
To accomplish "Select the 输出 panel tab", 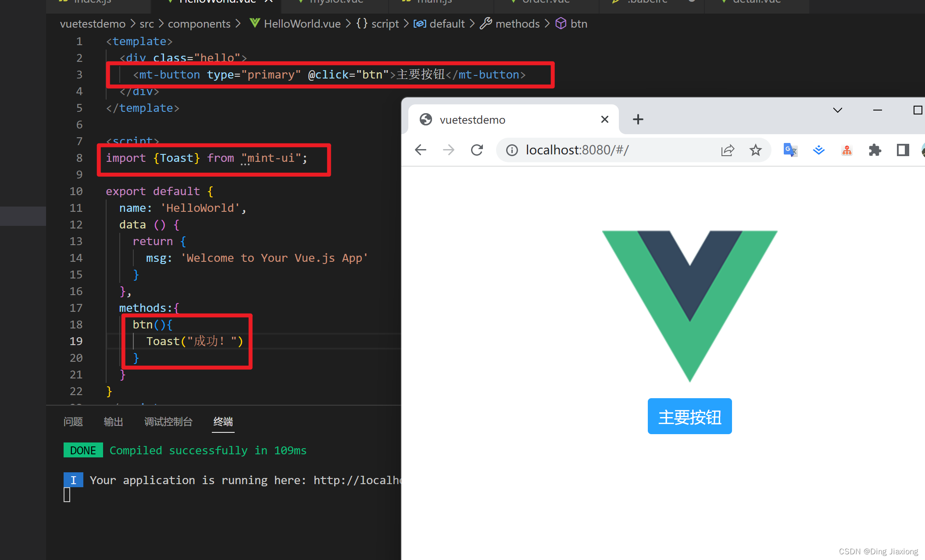I will tap(113, 421).
